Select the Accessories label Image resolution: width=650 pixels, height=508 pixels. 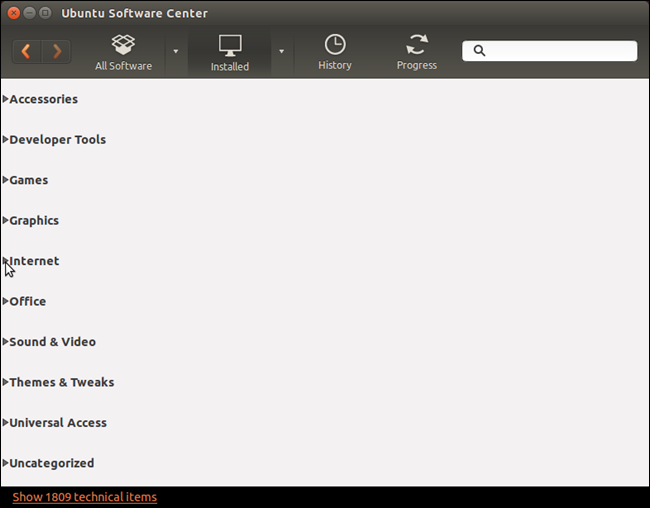44,100
